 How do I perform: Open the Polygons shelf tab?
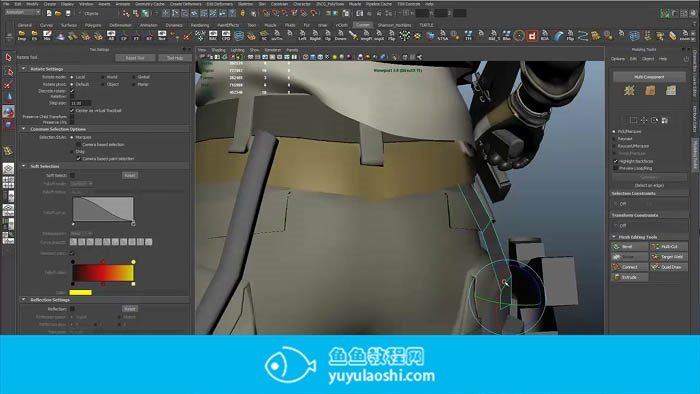(93, 25)
